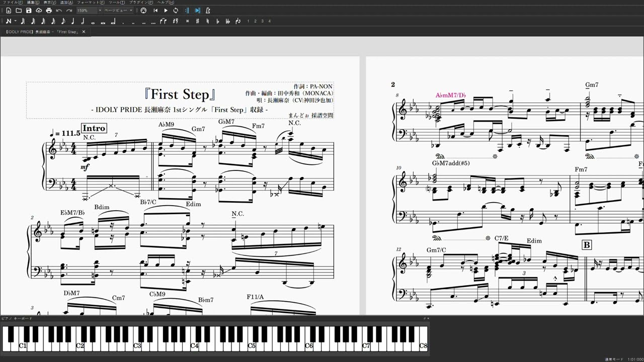Click the new score icon
Image resolution: width=644 pixels, height=362 pixels.
pos(9,11)
